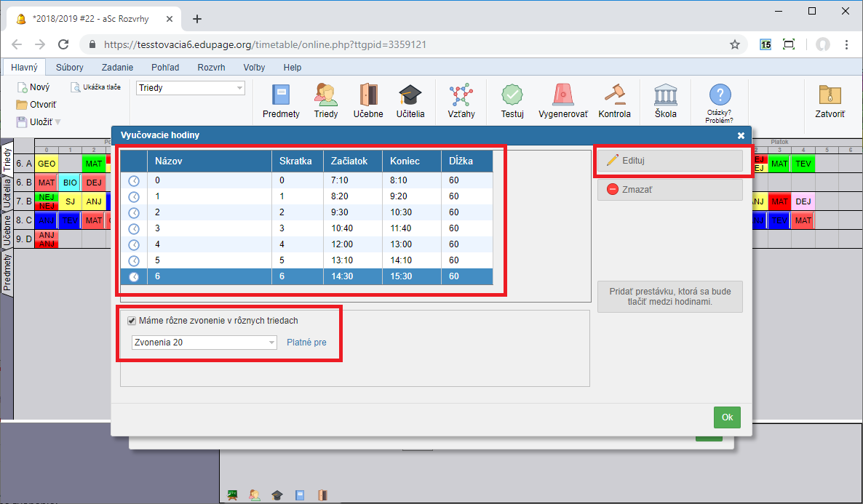The image size is (863, 504).
Task: Expand the arrow next to Uložiť
Action: 57,122
